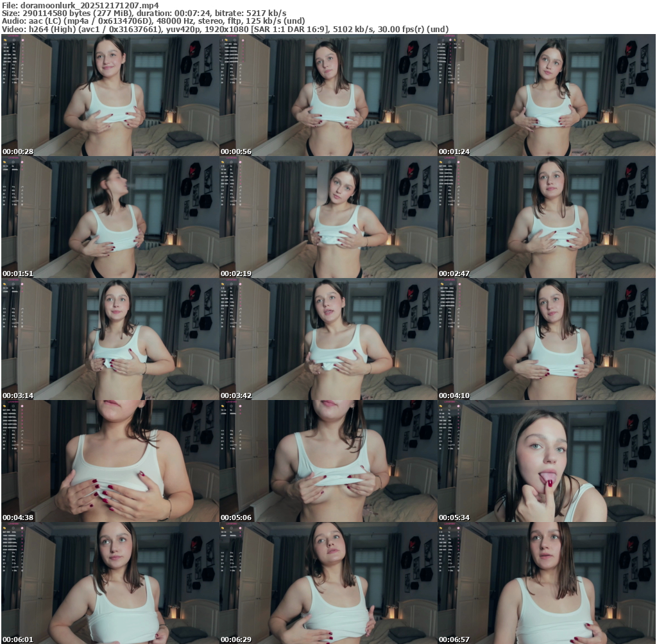Screen dimensions: 657x644
Task: Pick the frame at 00:04:38
Action: (x=110, y=462)
